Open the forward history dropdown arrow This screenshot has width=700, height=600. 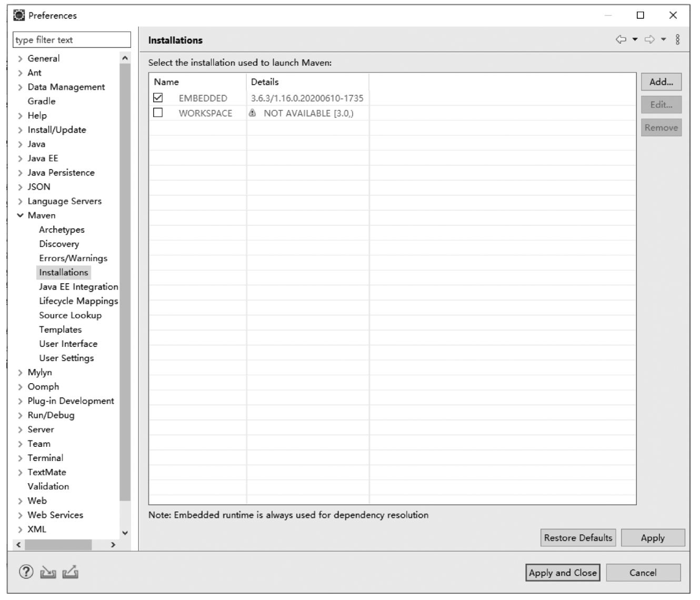663,39
